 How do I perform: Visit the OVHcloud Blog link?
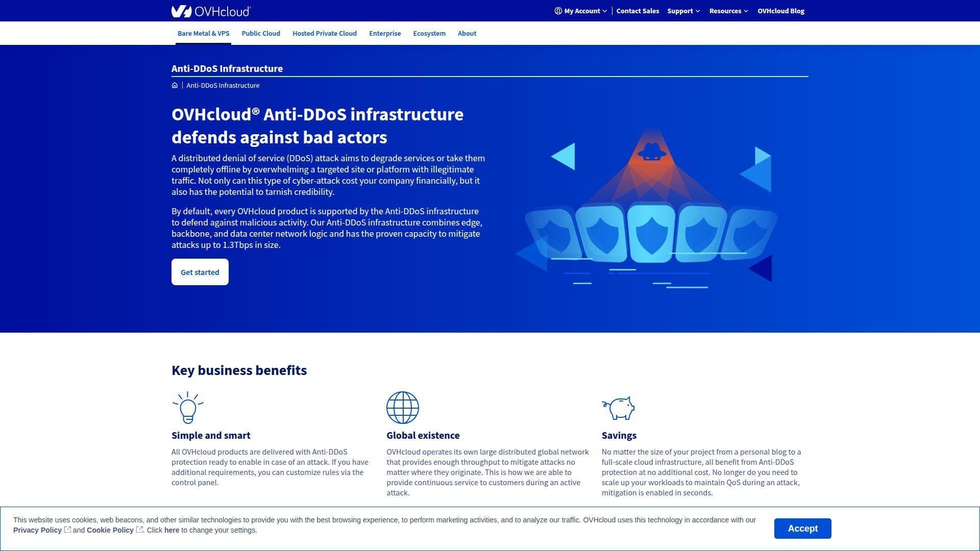(781, 11)
